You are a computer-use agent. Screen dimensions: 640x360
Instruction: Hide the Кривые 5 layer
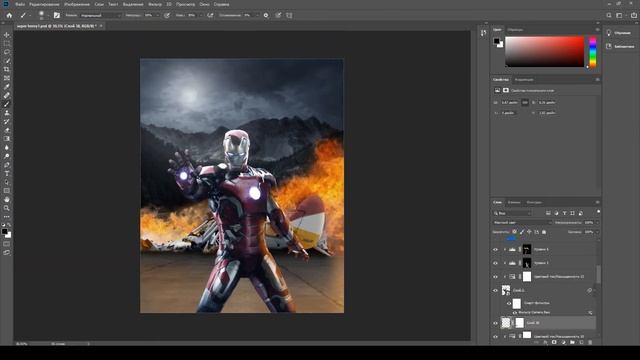coord(496,263)
